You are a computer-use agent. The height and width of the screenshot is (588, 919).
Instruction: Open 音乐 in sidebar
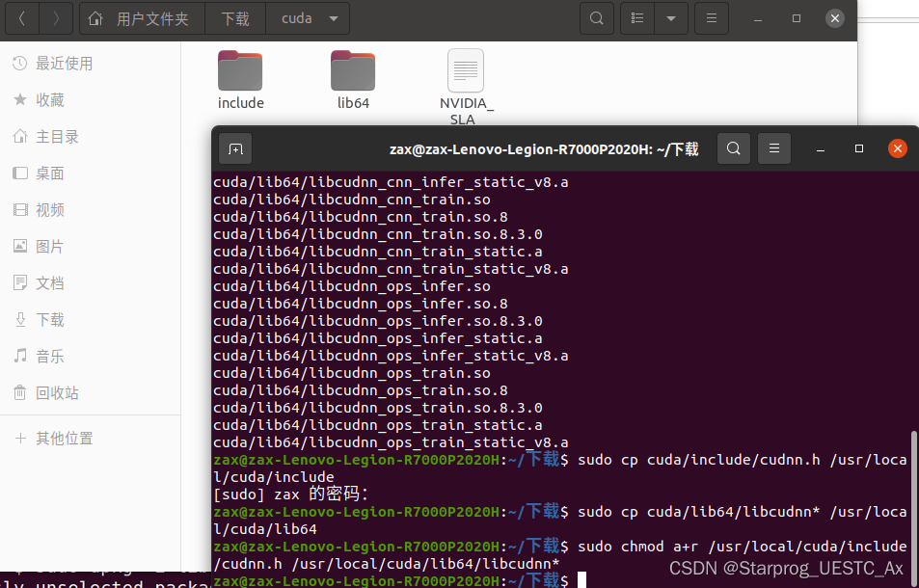coord(91,356)
